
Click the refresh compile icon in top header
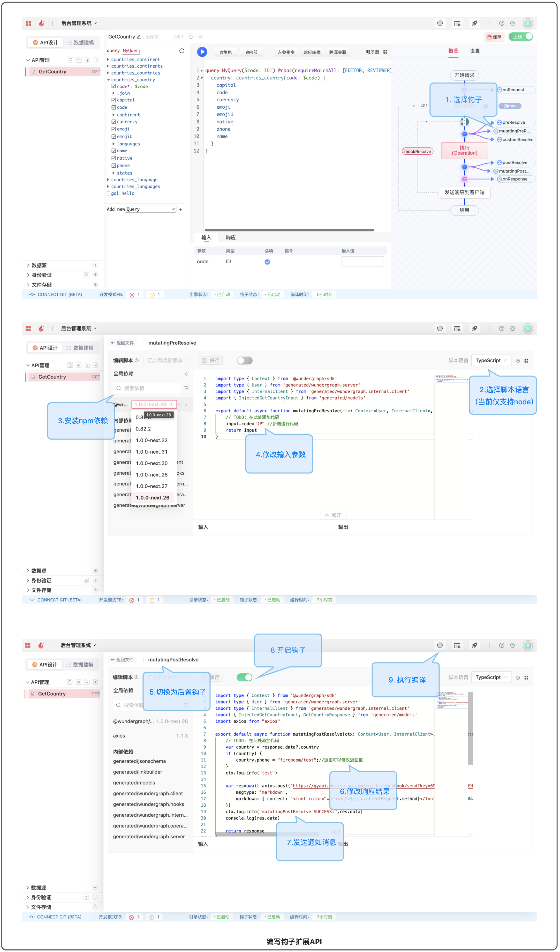pos(440,24)
